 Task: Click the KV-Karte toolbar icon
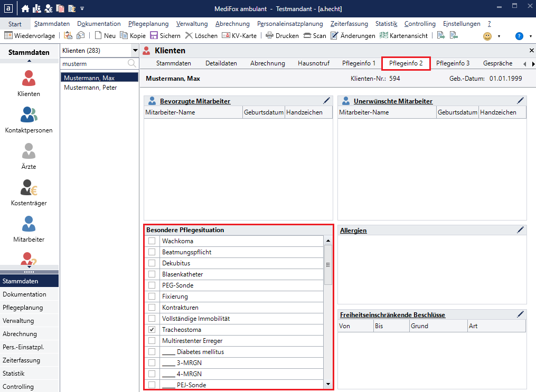(225, 35)
